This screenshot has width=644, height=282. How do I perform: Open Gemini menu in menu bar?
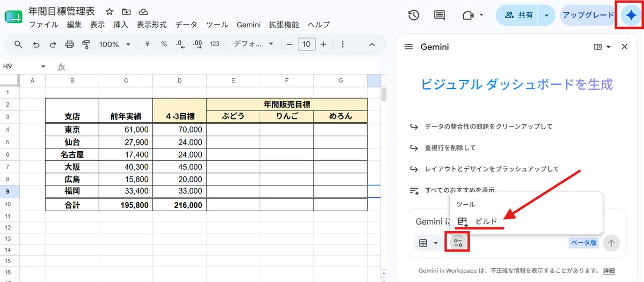(x=248, y=25)
